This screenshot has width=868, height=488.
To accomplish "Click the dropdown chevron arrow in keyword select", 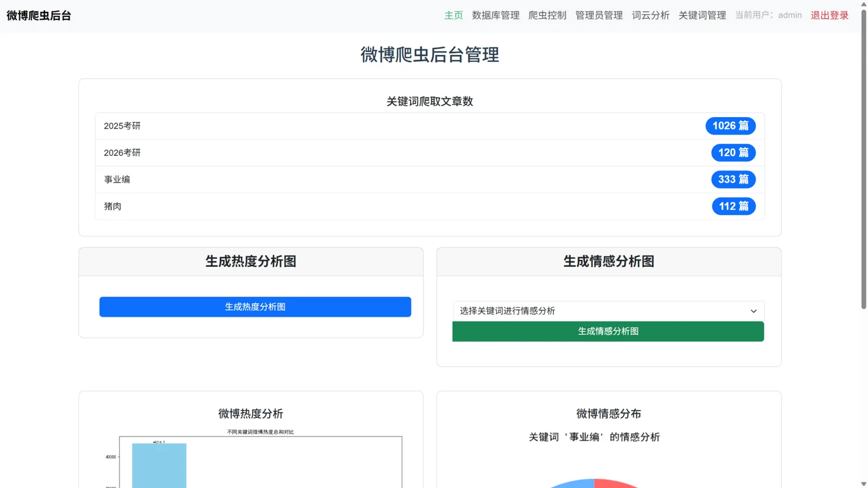I will point(754,311).
